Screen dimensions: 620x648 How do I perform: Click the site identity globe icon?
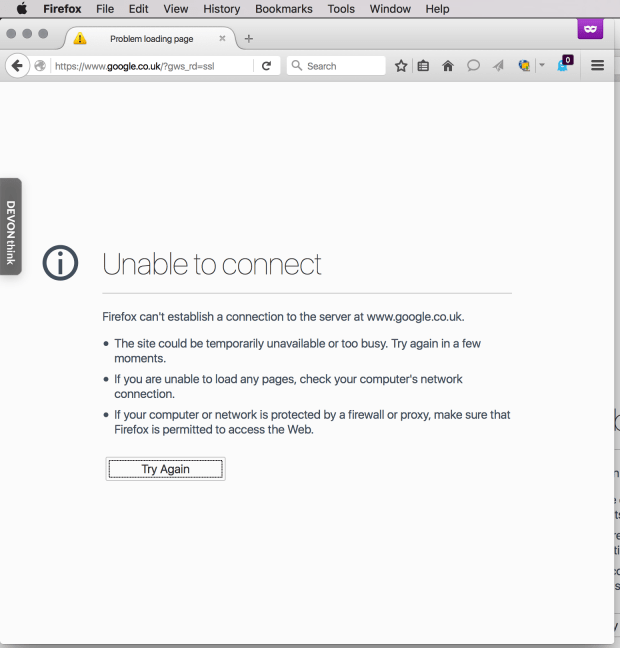(40, 66)
